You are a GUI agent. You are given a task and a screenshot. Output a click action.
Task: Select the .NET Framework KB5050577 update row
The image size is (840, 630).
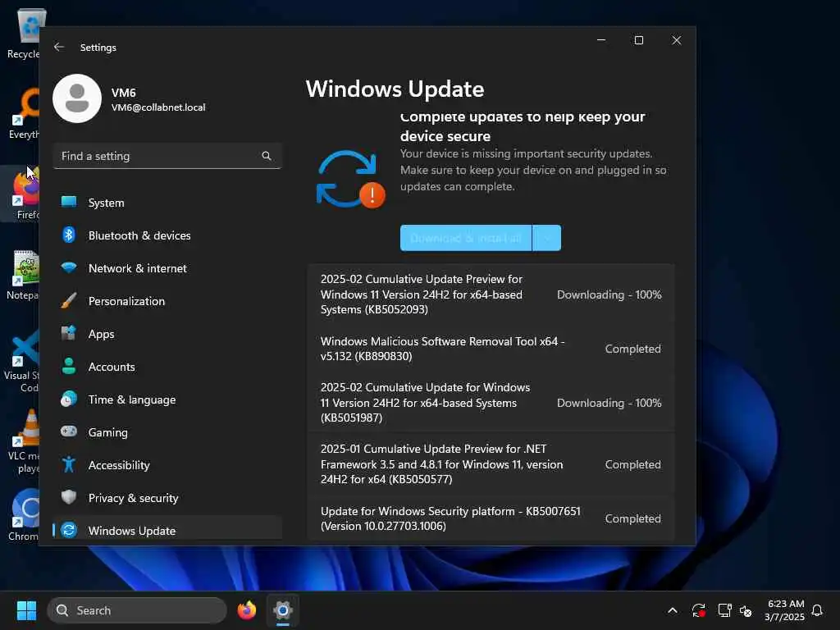tap(491, 464)
